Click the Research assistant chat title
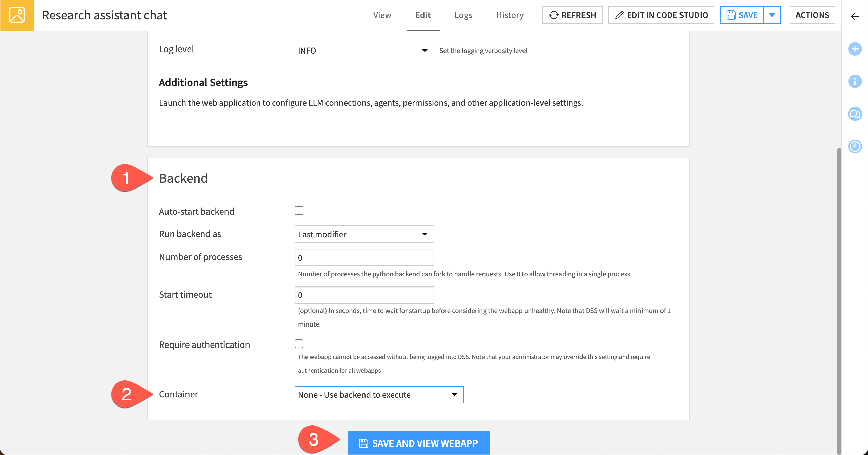 (x=104, y=15)
